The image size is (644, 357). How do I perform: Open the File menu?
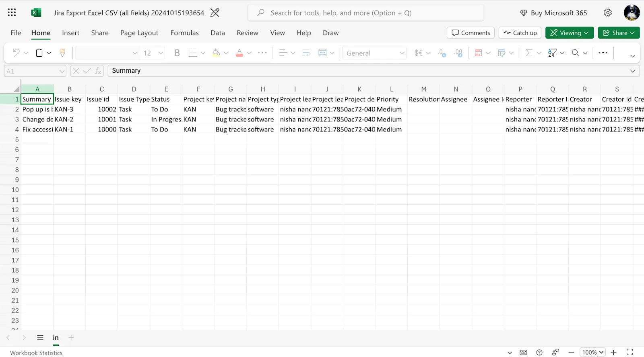pyautogui.click(x=16, y=33)
